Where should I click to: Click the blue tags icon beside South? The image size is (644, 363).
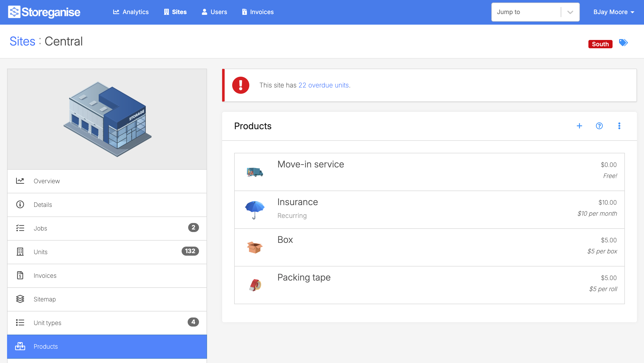pos(623,43)
